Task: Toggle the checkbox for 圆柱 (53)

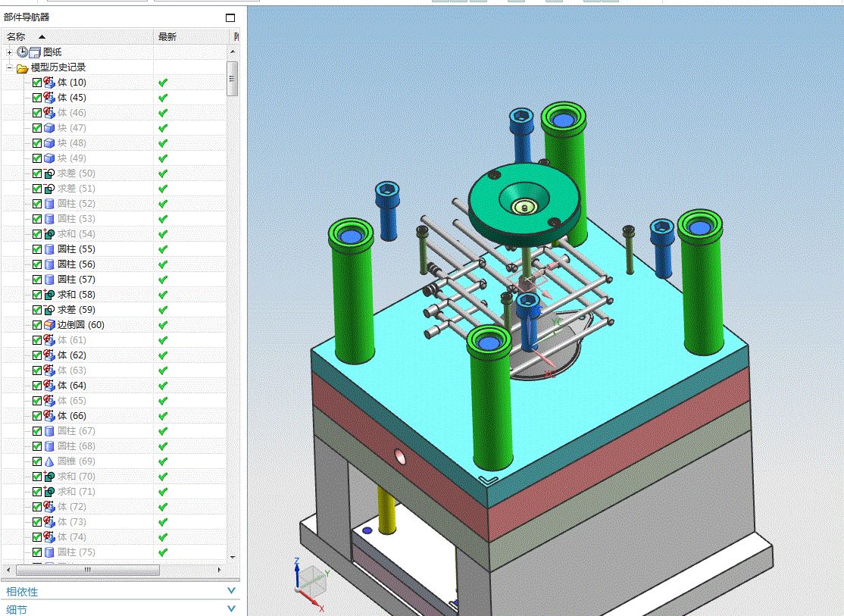Action: pos(37,219)
